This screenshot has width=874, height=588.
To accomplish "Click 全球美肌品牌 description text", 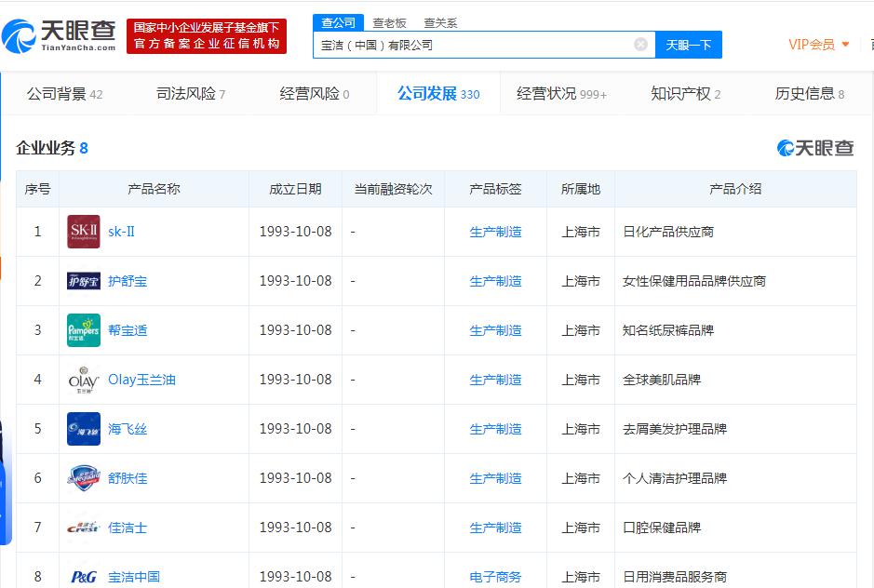I will pyautogui.click(x=662, y=380).
